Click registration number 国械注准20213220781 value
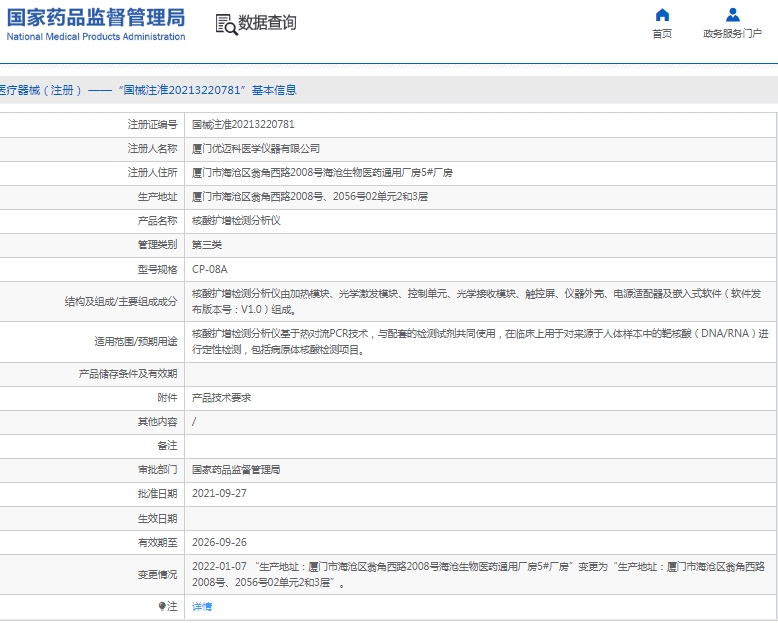The height and width of the screenshot is (623, 778). click(x=243, y=125)
